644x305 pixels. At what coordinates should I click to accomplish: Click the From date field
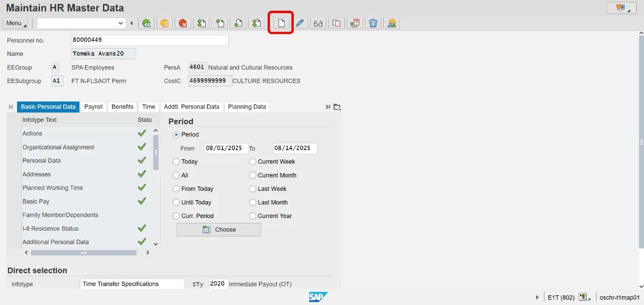tap(226, 149)
